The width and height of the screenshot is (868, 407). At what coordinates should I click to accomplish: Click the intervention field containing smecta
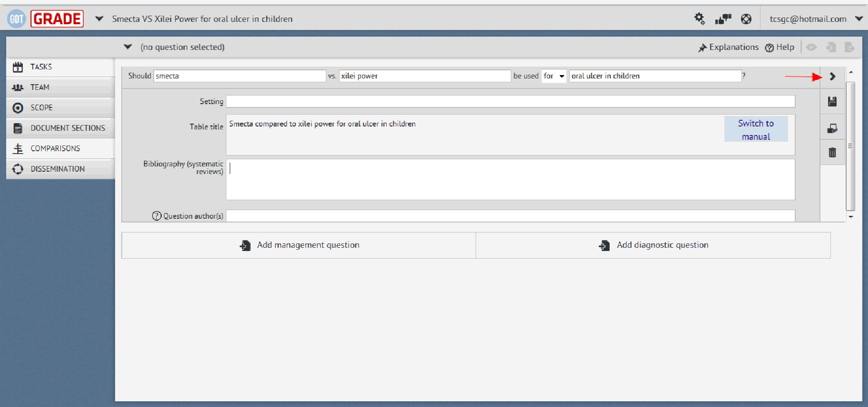[240, 76]
